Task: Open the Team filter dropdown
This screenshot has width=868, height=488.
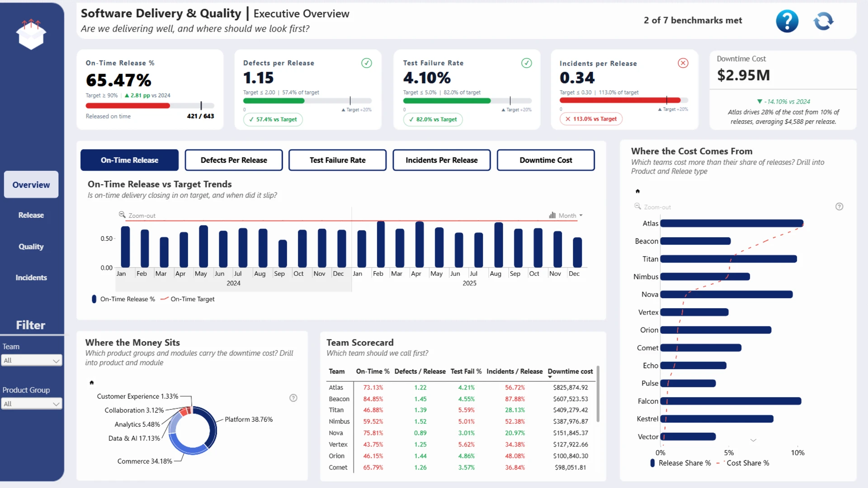Action: tap(31, 361)
